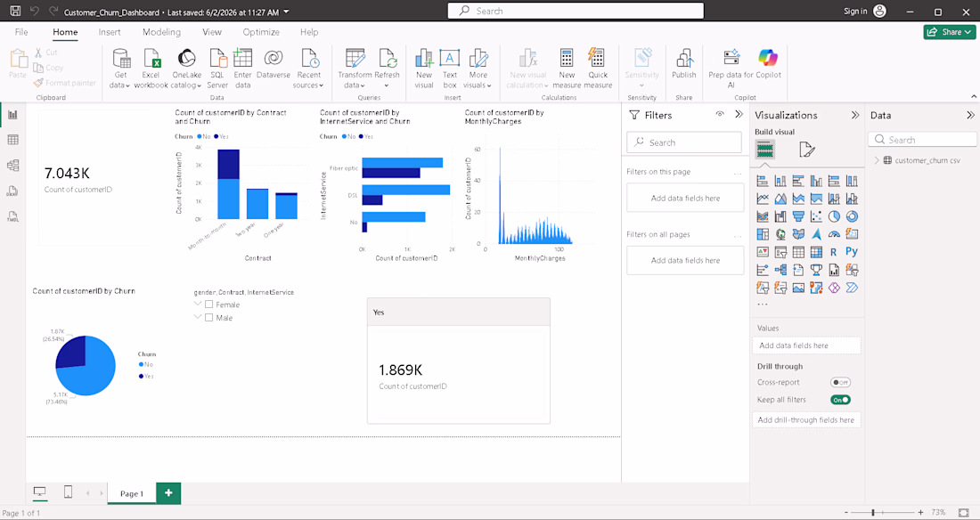The image size is (980, 520).
Task: Open Prep data for AI
Action: pyautogui.click(x=731, y=69)
